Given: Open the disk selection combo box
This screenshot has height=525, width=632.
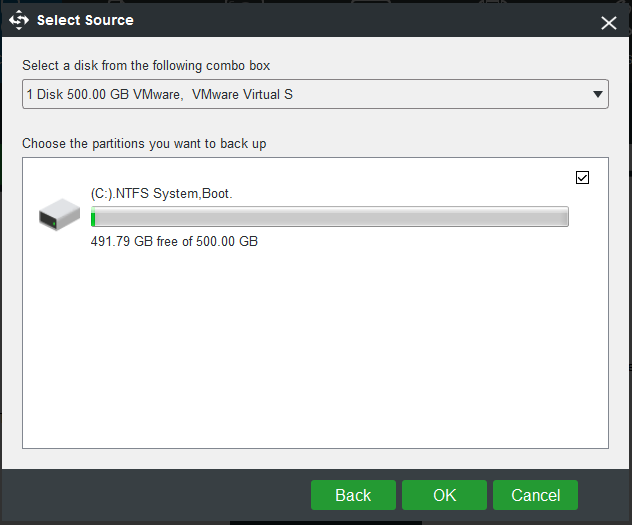Looking at the screenshot, I should tap(315, 94).
